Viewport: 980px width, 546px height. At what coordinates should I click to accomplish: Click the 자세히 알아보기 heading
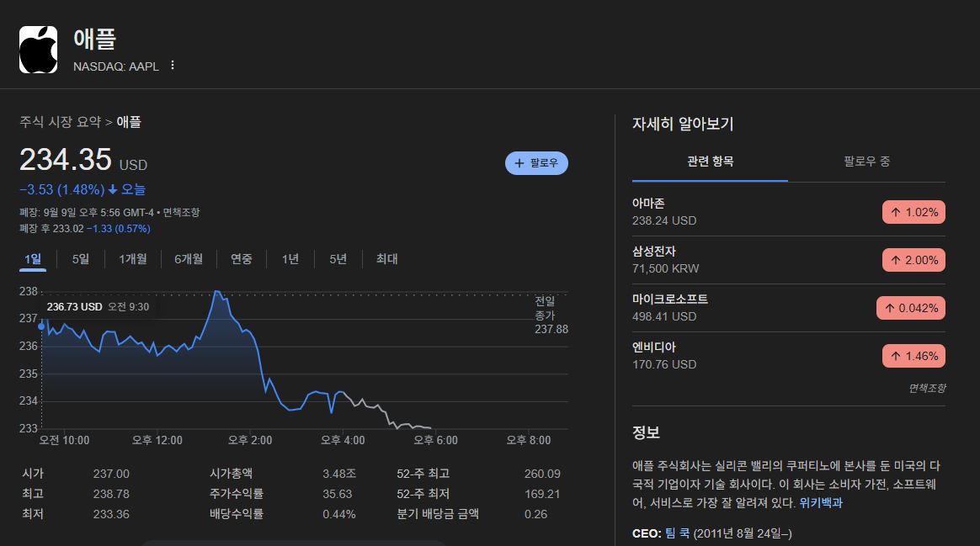point(683,124)
